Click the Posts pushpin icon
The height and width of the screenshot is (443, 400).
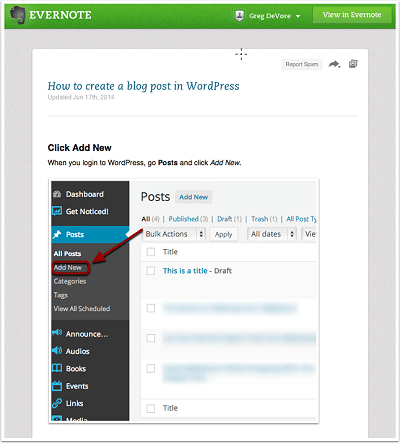point(57,234)
